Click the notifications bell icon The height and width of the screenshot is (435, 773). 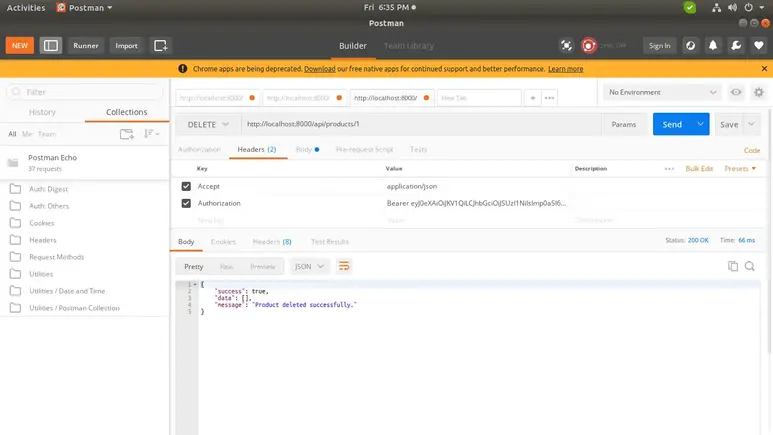click(x=713, y=45)
